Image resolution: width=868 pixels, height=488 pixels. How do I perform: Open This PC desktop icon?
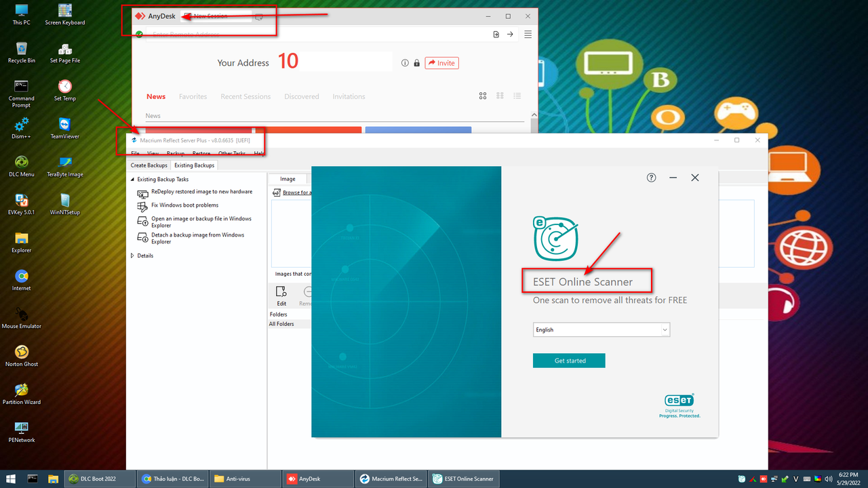pyautogui.click(x=22, y=14)
